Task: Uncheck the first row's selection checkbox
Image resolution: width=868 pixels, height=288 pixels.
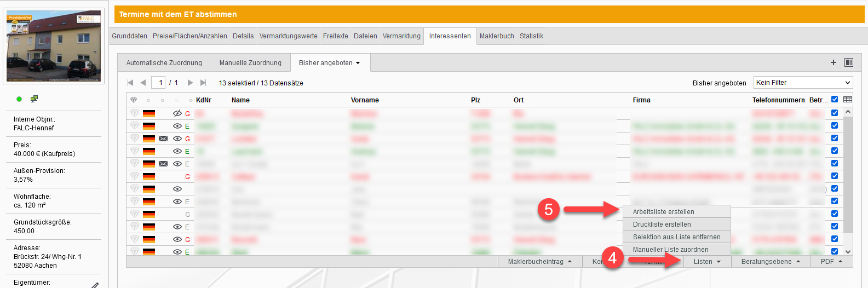Action: point(835,113)
